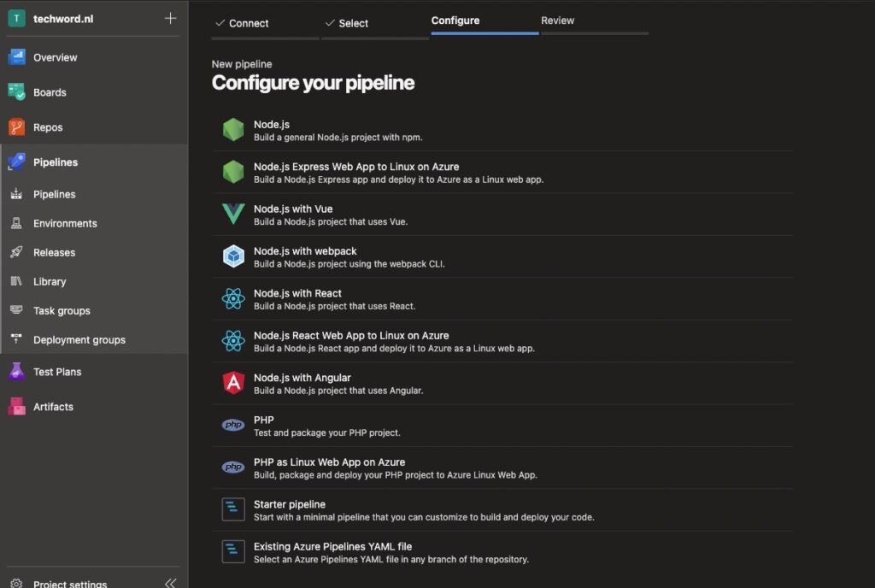The height and width of the screenshot is (588, 875).
Task: Choose Node.js React Web App to Linux on Azure
Action: point(351,335)
